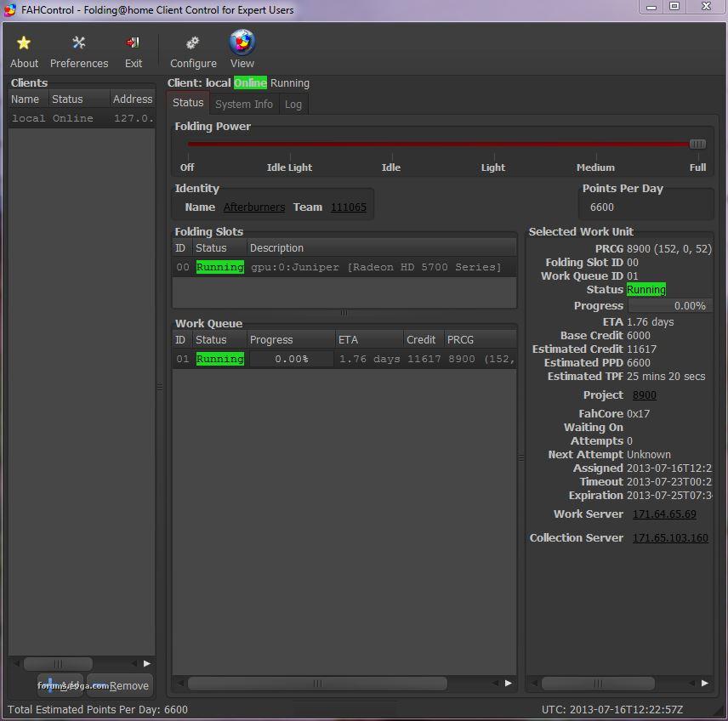Image resolution: width=728 pixels, height=721 pixels.
Task: Click the Work Queue scroll right arrow
Action: (509, 684)
